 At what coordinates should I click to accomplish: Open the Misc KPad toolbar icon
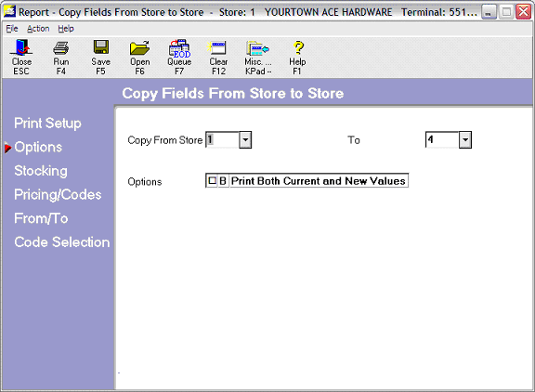coord(258,57)
